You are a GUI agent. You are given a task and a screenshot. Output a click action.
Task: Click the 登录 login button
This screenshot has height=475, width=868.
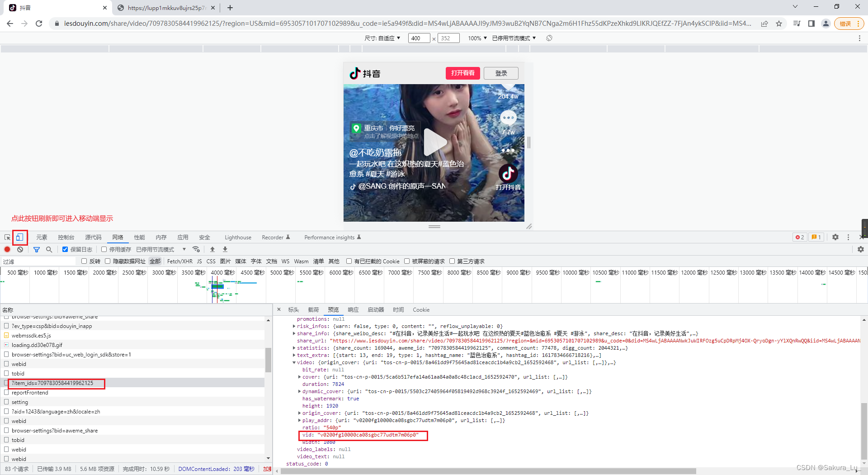[x=501, y=73]
